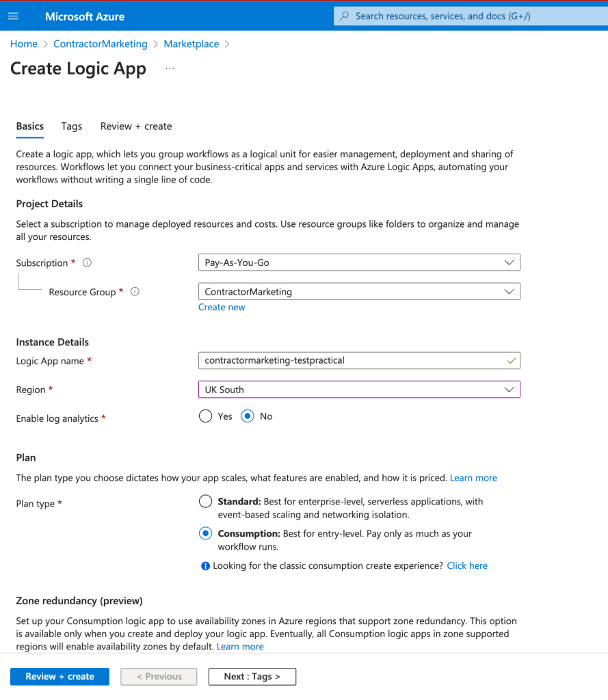Image resolution: width=608 pixels, height=700 pixels.
Task: Click the Create new resource group link
Action: click(222, 307)
